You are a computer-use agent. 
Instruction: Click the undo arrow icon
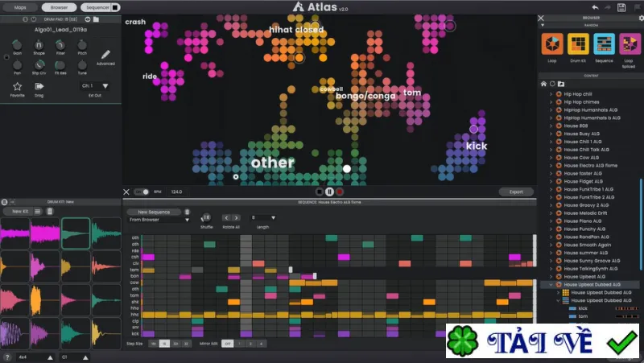(x=595, y=7)
